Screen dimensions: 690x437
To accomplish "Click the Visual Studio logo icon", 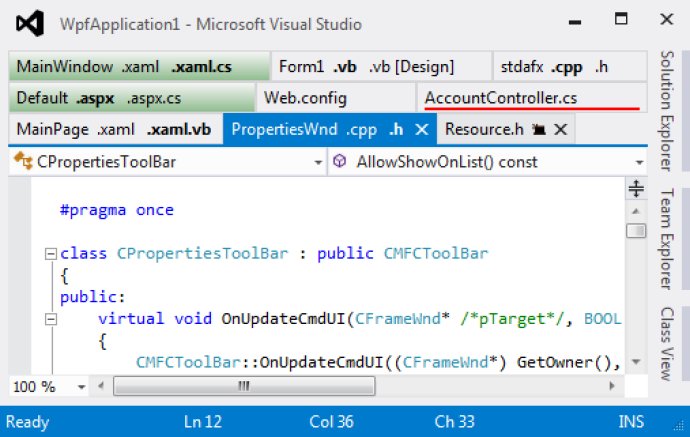I will pos(30,23).
